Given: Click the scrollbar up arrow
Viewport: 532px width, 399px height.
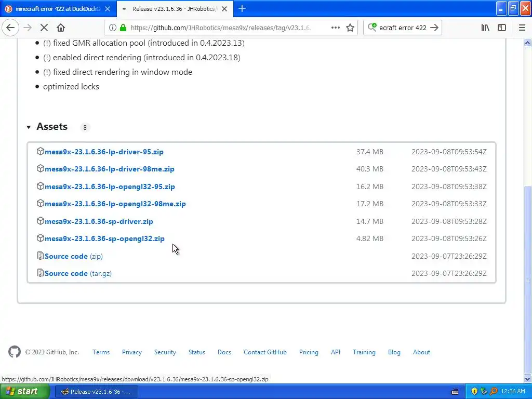Looking at the screenshot, I should pos(527,43).
